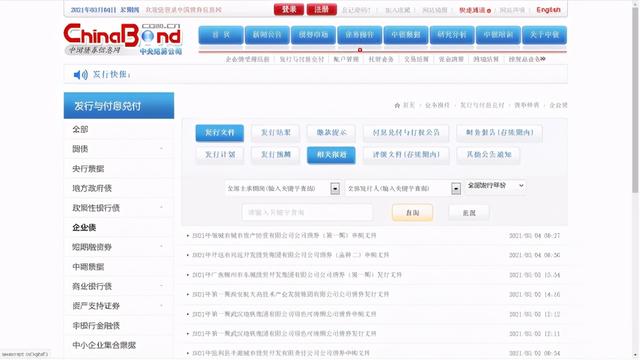Click the double-arrow icon ending the sub-navigation

pos(542,59)
